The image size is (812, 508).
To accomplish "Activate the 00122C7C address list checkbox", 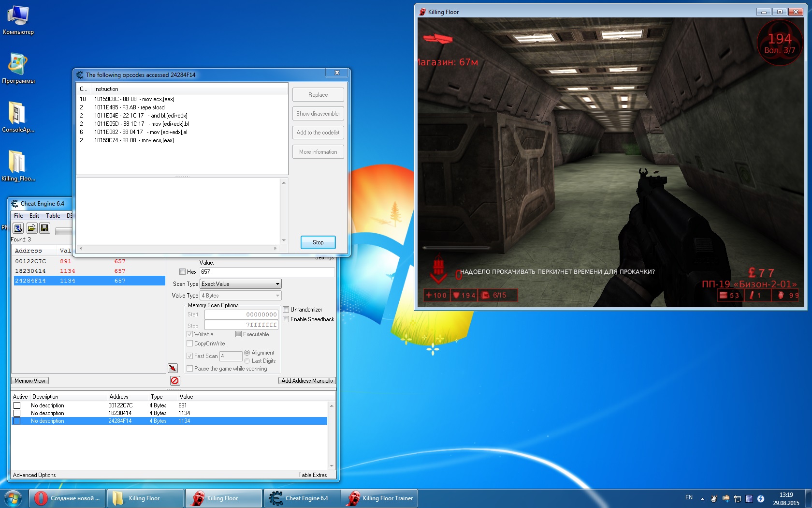I will pos(17,405).
